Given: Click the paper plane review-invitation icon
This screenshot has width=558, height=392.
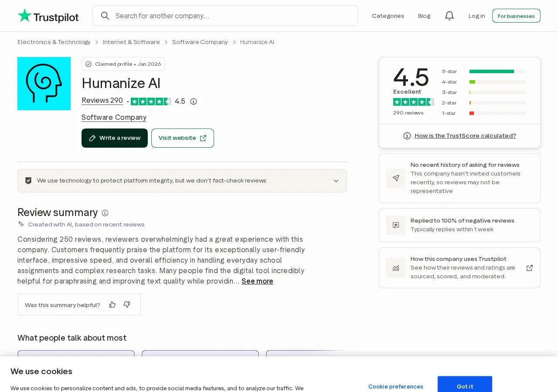Looking at the screenshot, I should pyautogui.click(x=396, y=178).
